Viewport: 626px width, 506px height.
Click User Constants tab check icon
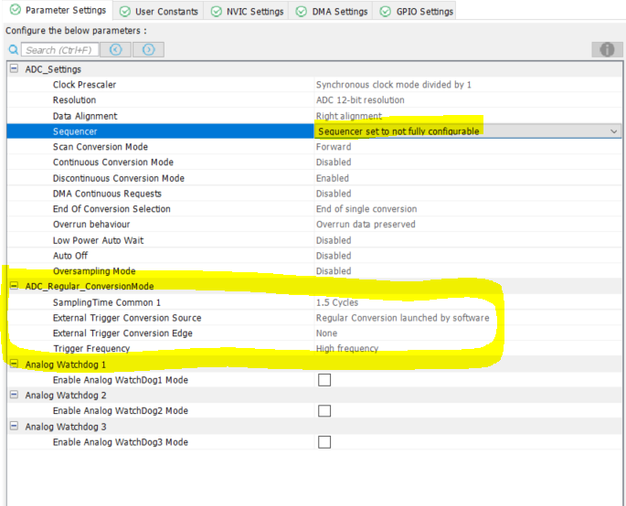[125, 12]
